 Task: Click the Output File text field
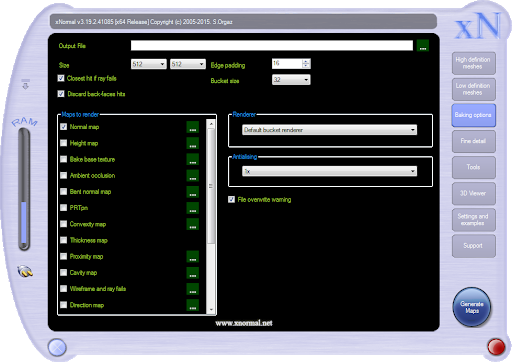pos(272,46)
